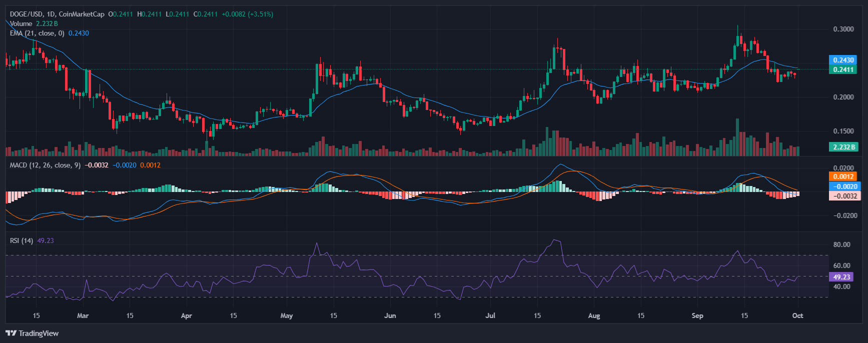868x343 pixels.
Task: Click the TradingView logo icon
Action: point(11,333)
